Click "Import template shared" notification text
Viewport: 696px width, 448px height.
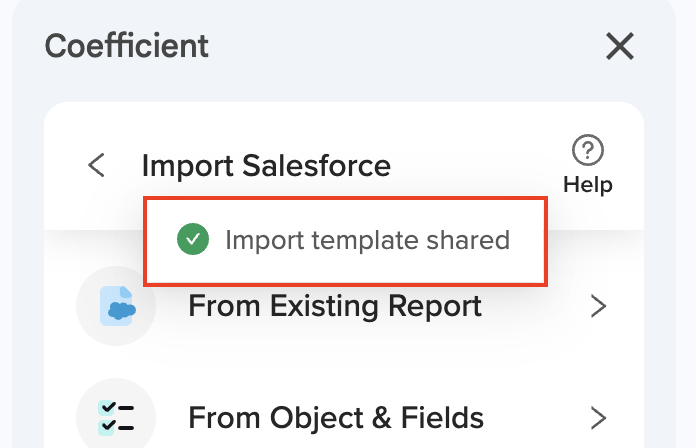coord(367,240)
